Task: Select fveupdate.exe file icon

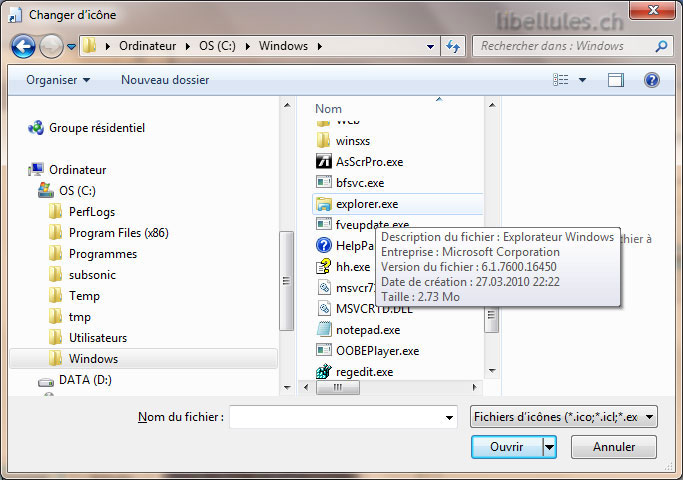Action: [x=324, y=224]
